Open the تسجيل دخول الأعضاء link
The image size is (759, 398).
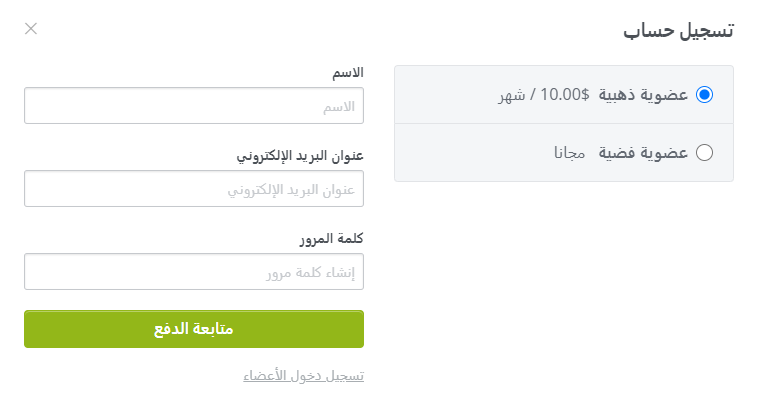(x=304, y=376)
